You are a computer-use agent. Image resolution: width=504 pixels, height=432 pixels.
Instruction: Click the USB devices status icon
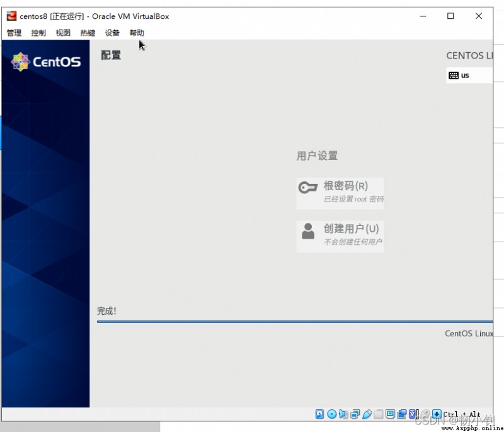[x=367, y=414]
